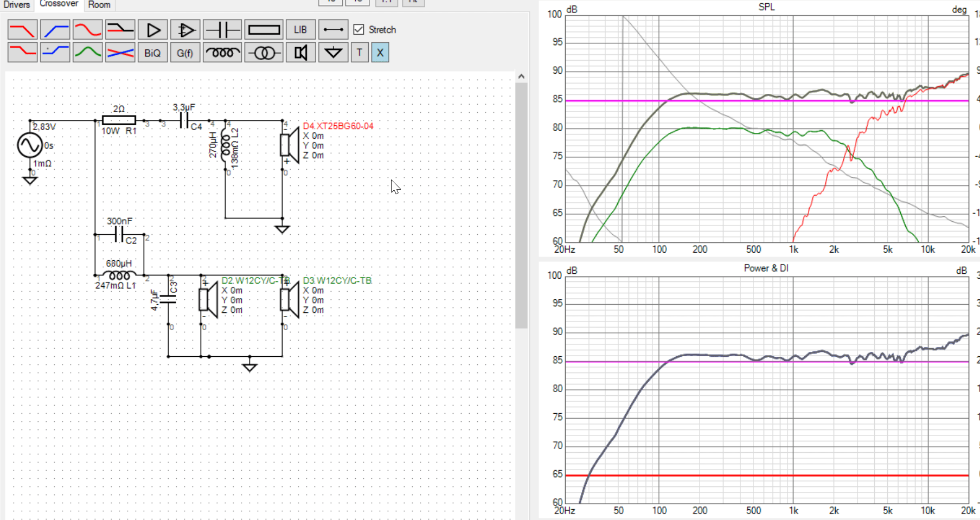Select capacitor C3 in the schematic
Image resolution: width=980 pixels, height=520 pixels.
[x=168, y=299]
